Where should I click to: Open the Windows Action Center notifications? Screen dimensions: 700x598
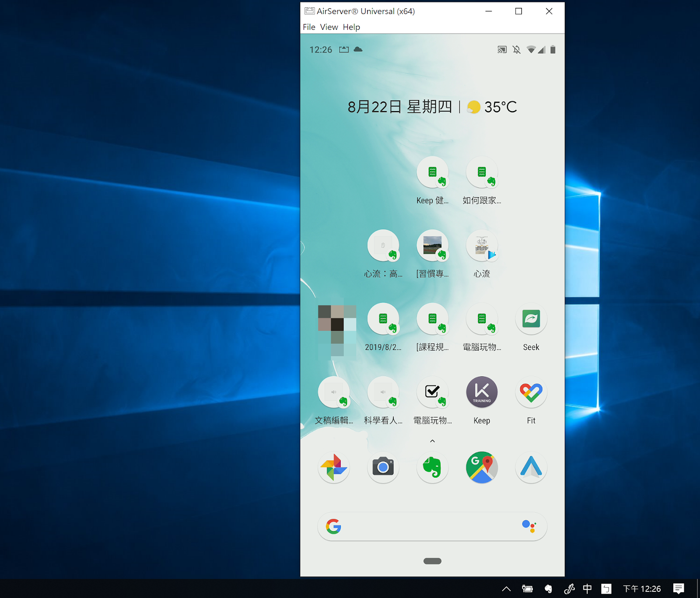(x=679, y=589)
